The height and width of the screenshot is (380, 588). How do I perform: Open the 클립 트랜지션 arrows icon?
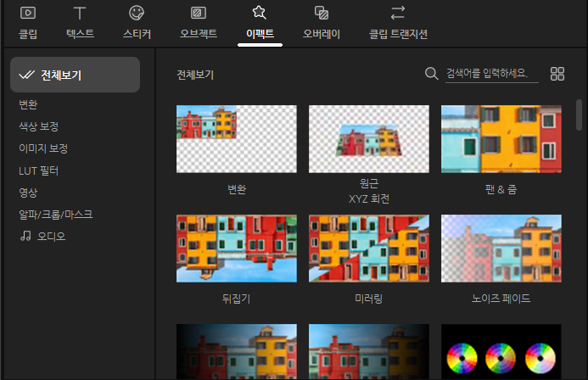(x=398, y=14)
